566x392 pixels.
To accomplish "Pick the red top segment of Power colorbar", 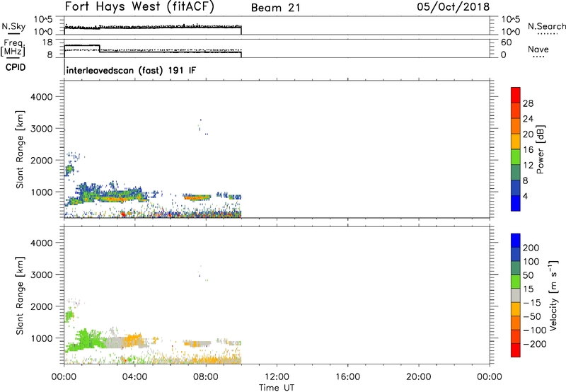I will click(x=516, y=96).
